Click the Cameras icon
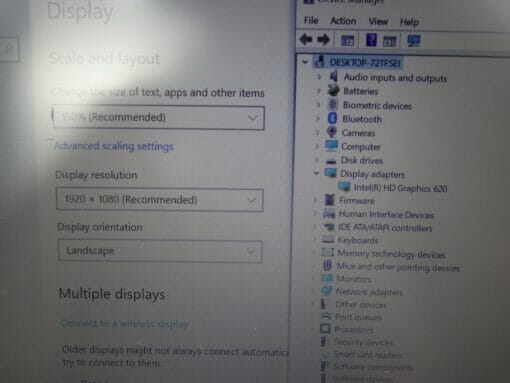 [332, 132]
